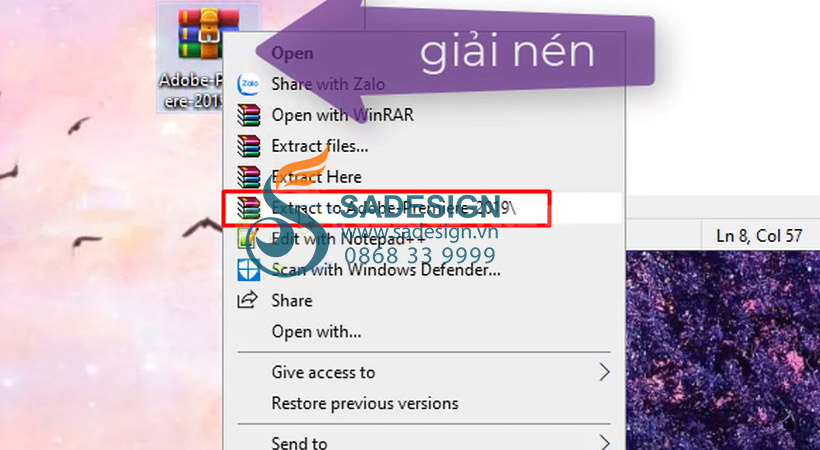820x450 pixels.
Task: Choose Open with WinRAR
Action: pyautogui.click(x=343, y=115)
